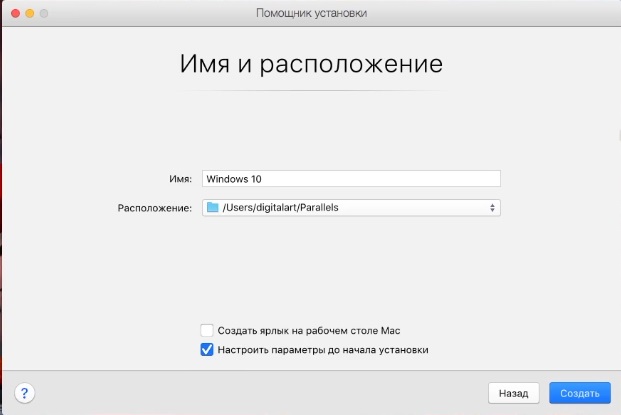The width and height of the screenshot is (621, 415).
Task: Click the Создать ярлык на рабочем столе Mac label
Action: (309, 330)
